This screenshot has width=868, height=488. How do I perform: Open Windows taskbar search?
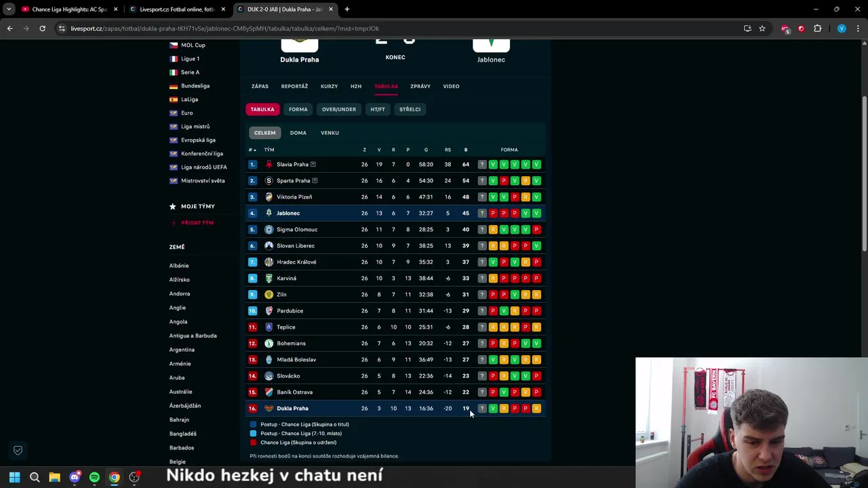tap(35, 477)
